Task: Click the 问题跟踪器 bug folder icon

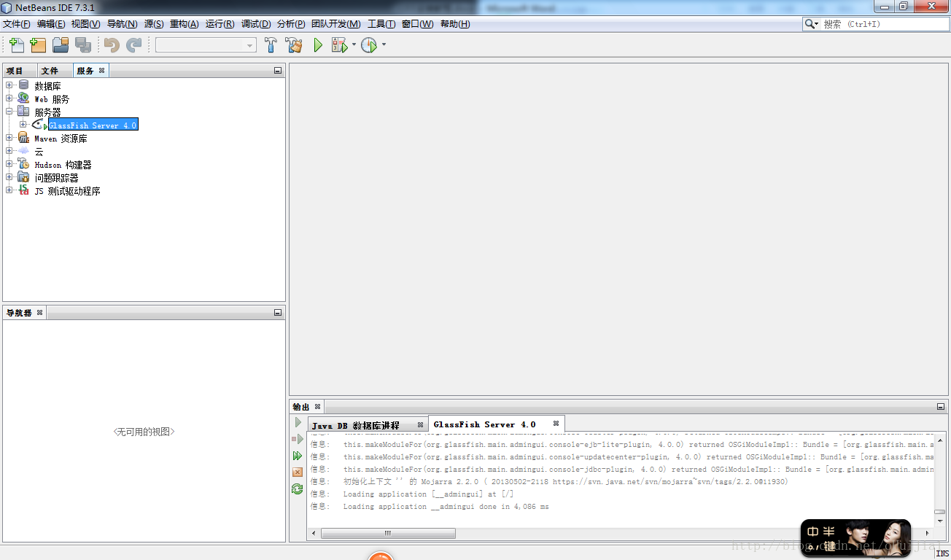Action: [x=24, y=177]
